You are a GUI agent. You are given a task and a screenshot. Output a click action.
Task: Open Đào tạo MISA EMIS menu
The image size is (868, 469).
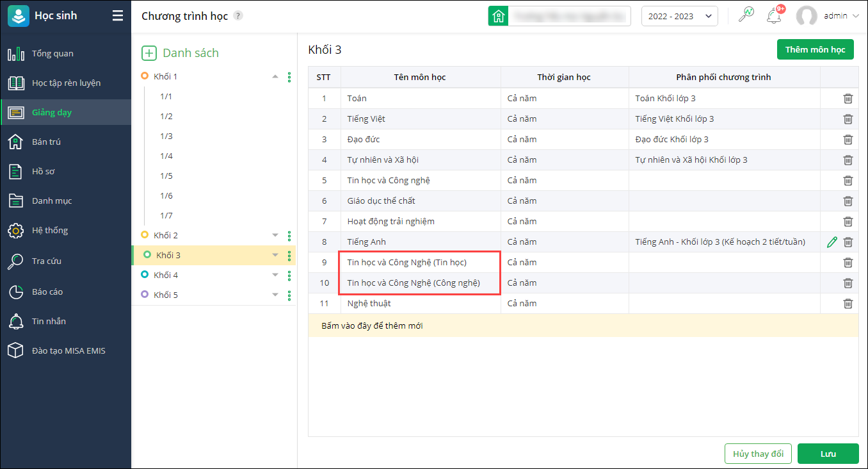65,351
